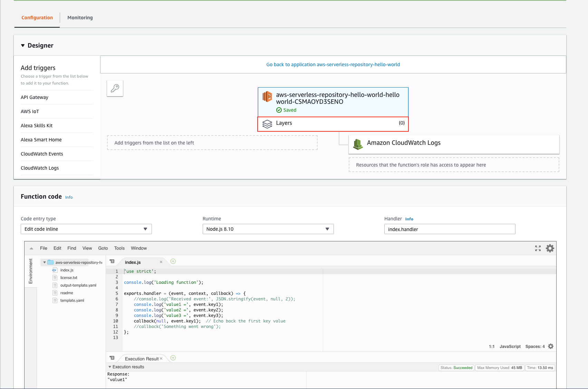The height and width of the screenshot is (389, 588).
Task: Close the index.js editor tab
Action: click(161, 262)
